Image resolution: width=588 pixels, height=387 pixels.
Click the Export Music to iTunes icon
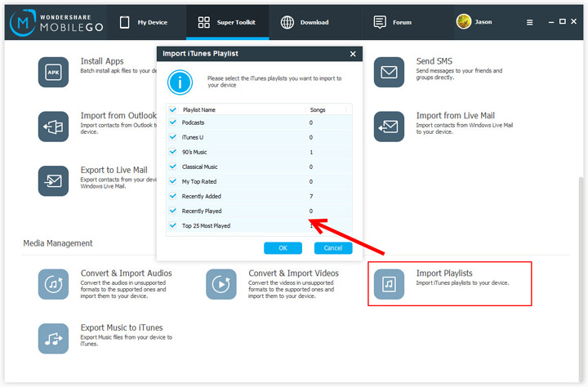(53, 338)
